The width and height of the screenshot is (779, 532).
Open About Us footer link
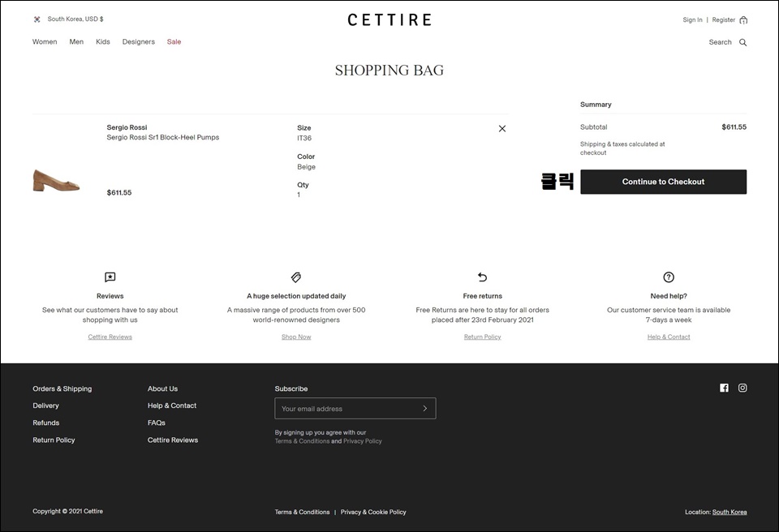click(x=162, y=389)
